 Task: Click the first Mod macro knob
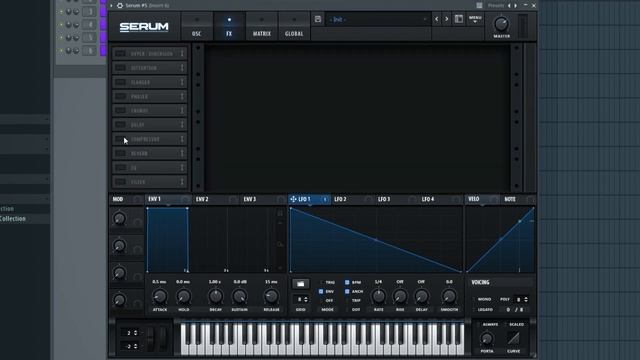coord(119,218)
